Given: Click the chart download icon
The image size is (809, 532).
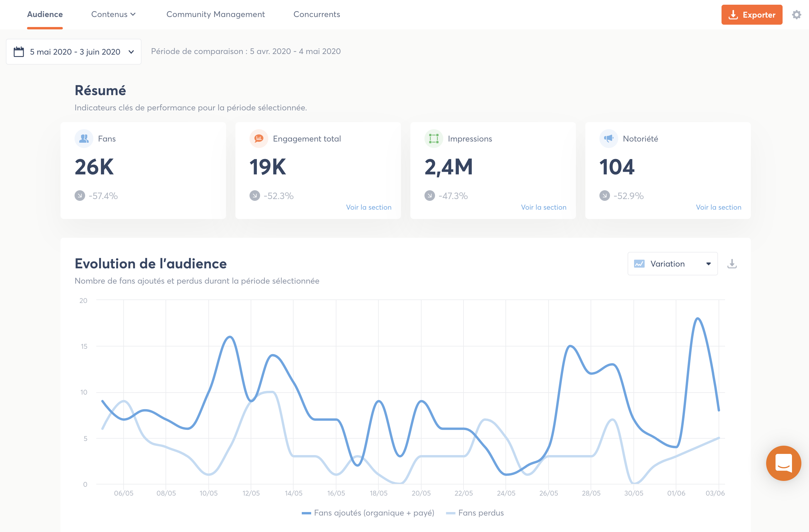Looking at the screenshot, I should tap(732, 264).
